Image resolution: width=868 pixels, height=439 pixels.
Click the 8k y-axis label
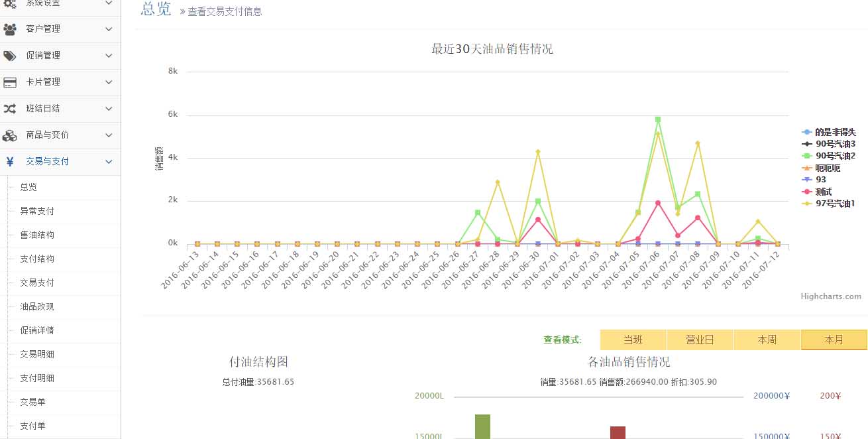[x=172, y=71]
